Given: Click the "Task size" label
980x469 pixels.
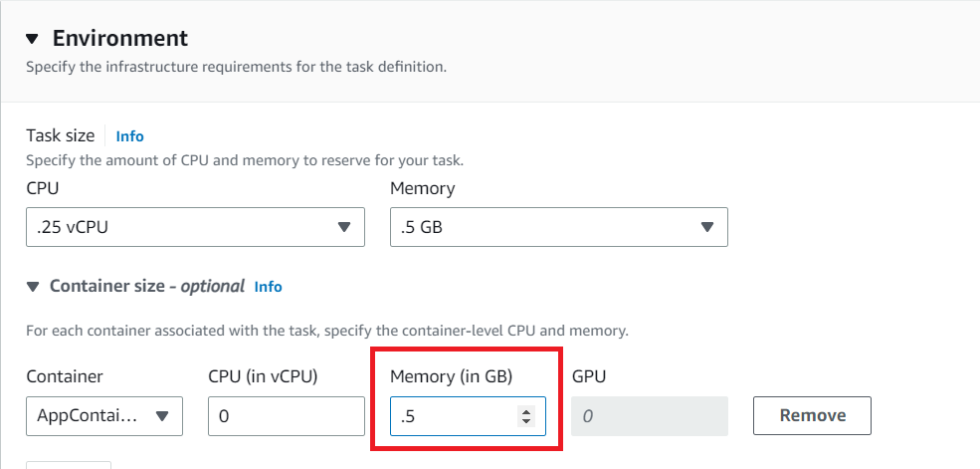Looking at the screenshot, I should tap(61, 135).
